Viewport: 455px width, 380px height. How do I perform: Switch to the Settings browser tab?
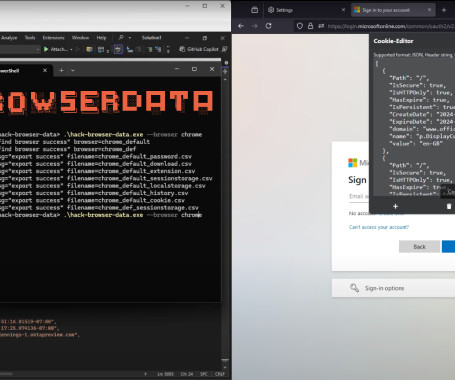306,10
